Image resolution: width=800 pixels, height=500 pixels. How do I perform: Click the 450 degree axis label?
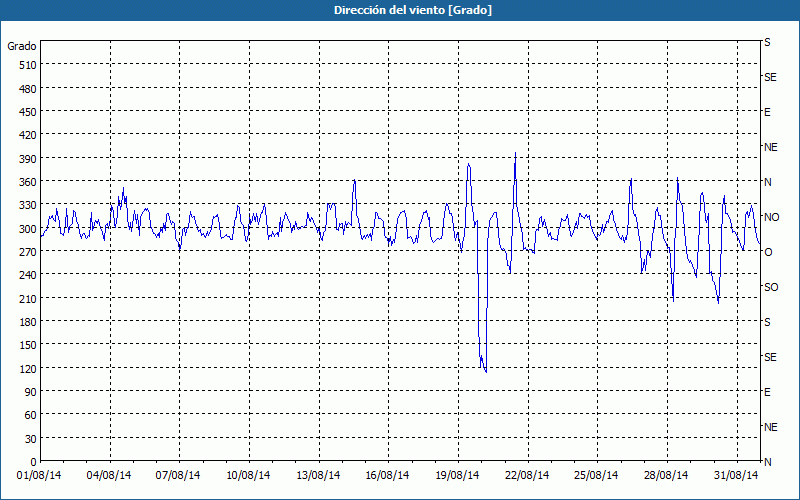29,112
